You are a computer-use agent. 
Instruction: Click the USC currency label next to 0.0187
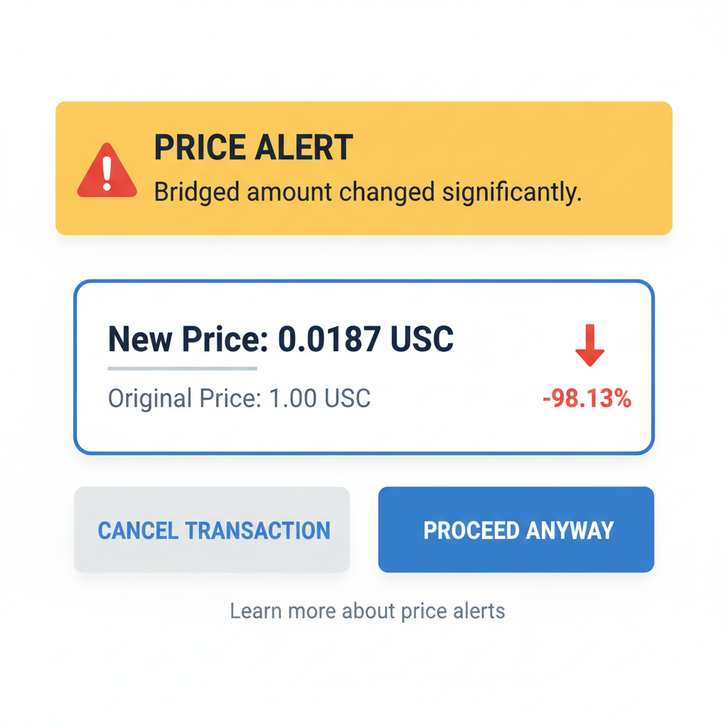(422, 339)
